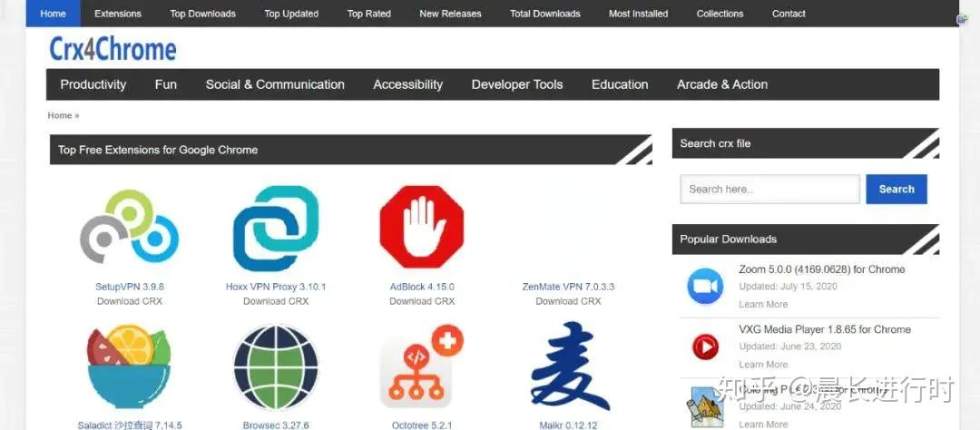The height and width of the screenshot is (430, 980).
Task: Select the Accessibility category
Action: [x=408, y=84]
